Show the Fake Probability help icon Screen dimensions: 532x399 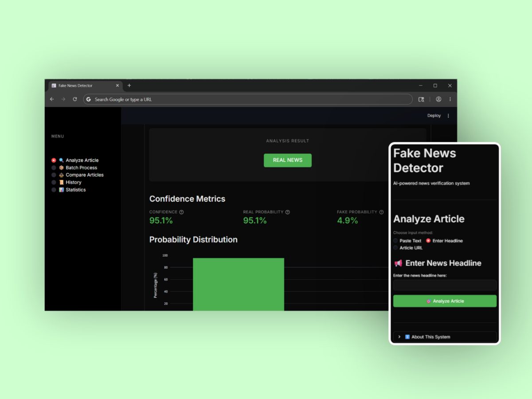tap(382, 212)
